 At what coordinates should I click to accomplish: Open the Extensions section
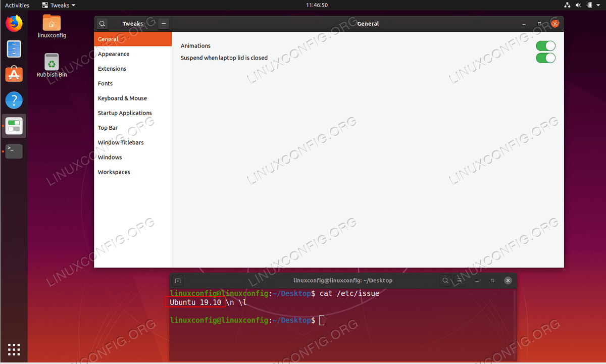(x=133, y=69)
